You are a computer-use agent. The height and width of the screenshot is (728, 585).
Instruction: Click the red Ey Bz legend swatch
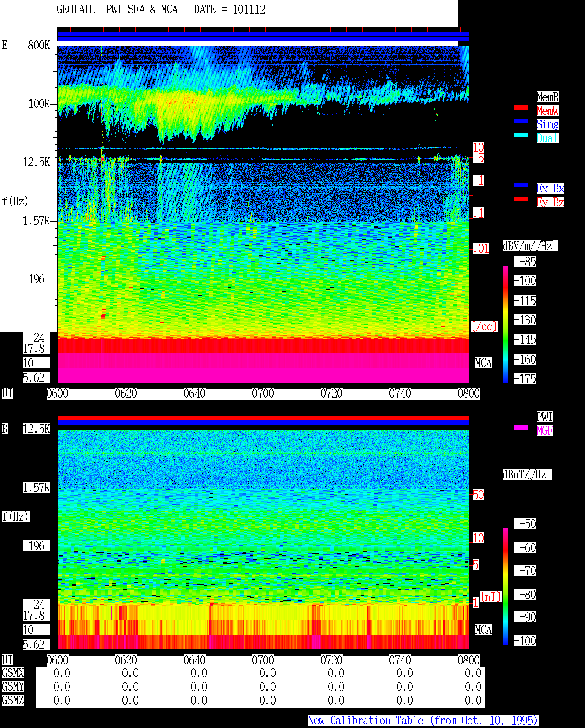coord(521,199)
